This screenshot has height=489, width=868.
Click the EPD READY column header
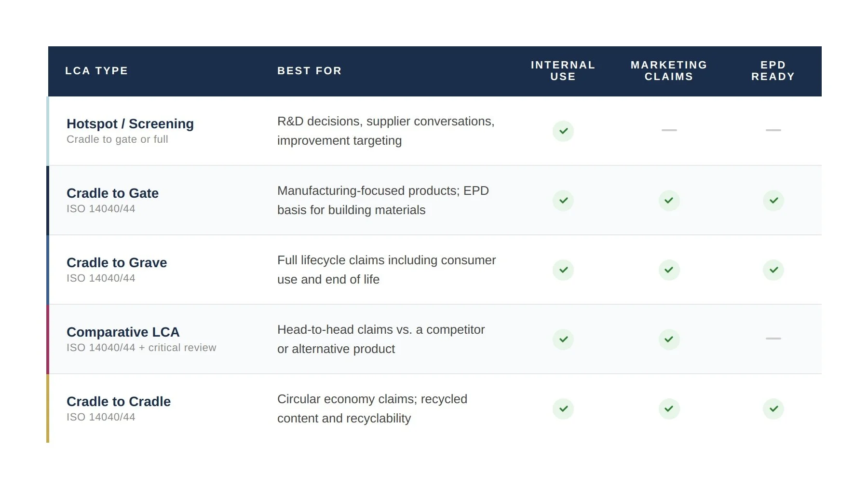(773, 71)
